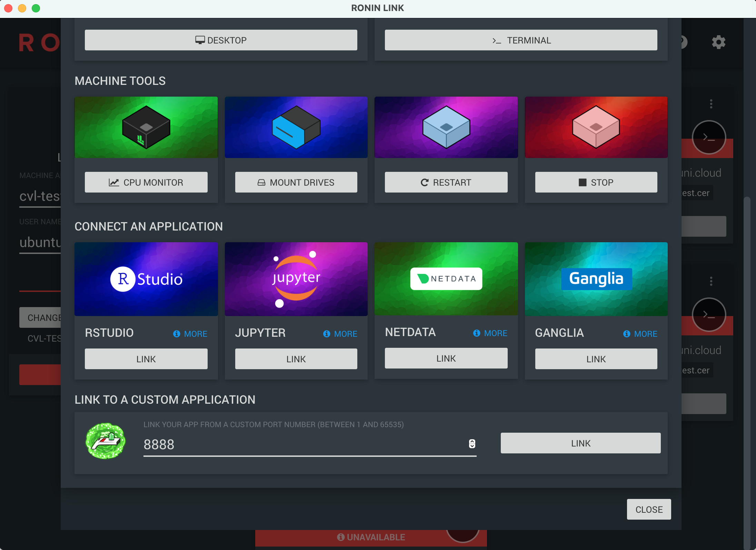Image resolution: width=756 pixels, height=550 pixels.
Task: Open the Desktop connection button
Action: coord(221,40)
